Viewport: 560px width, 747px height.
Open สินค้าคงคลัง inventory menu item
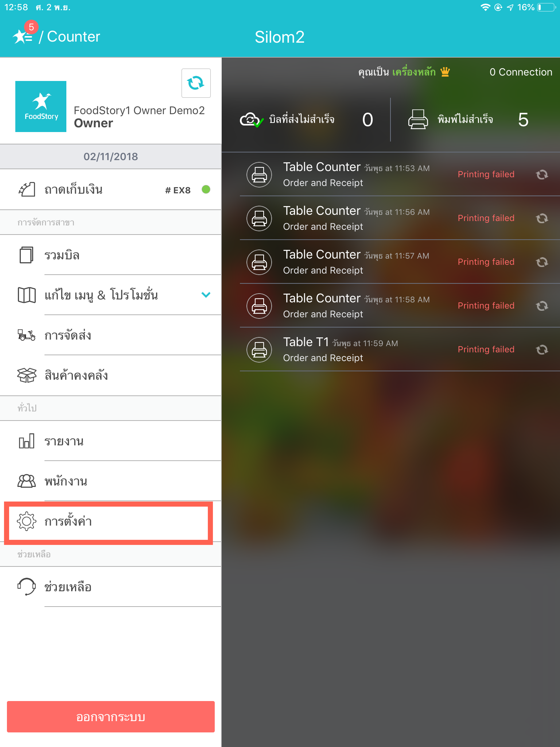click(111, 375)
